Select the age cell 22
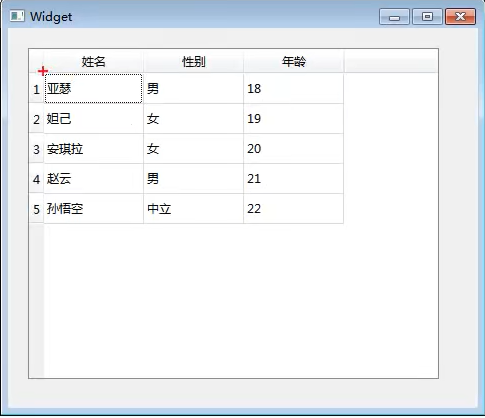 point(294,209)
